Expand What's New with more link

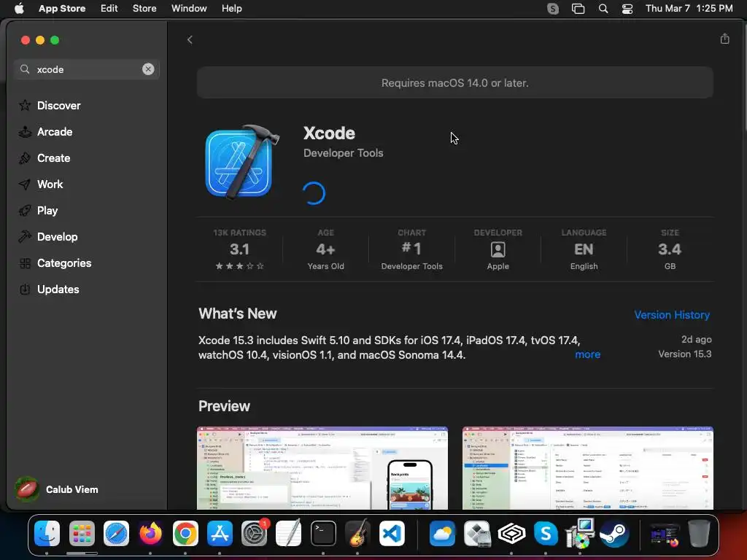[x=587, y=354]
